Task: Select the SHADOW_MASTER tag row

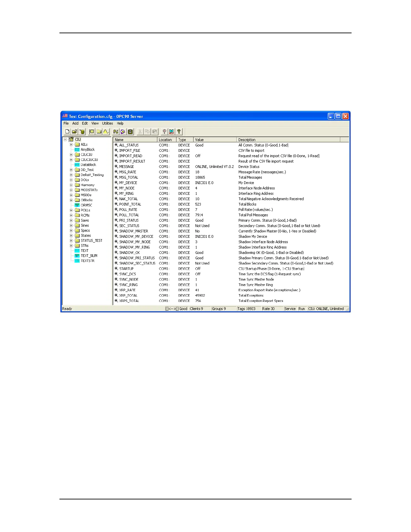Action: pos(231,231)
